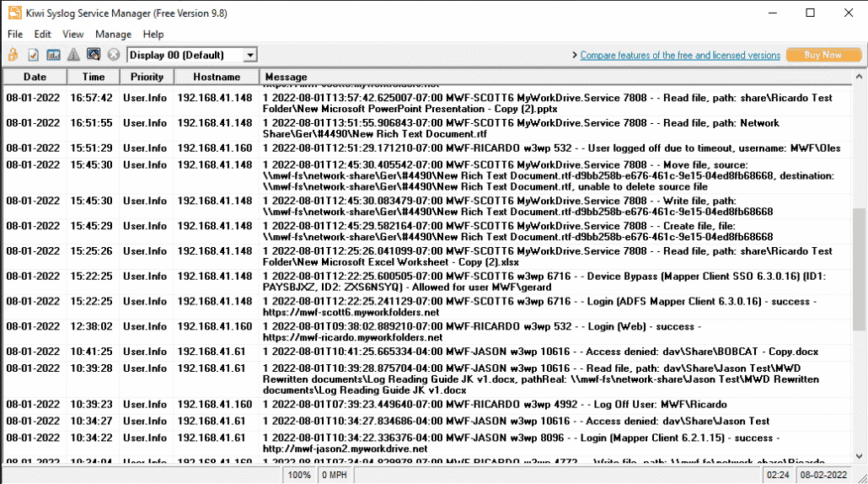The height and width of the screenshot is (484, 868).
Task: Open the Edit menu
Action: click(43, 35)
